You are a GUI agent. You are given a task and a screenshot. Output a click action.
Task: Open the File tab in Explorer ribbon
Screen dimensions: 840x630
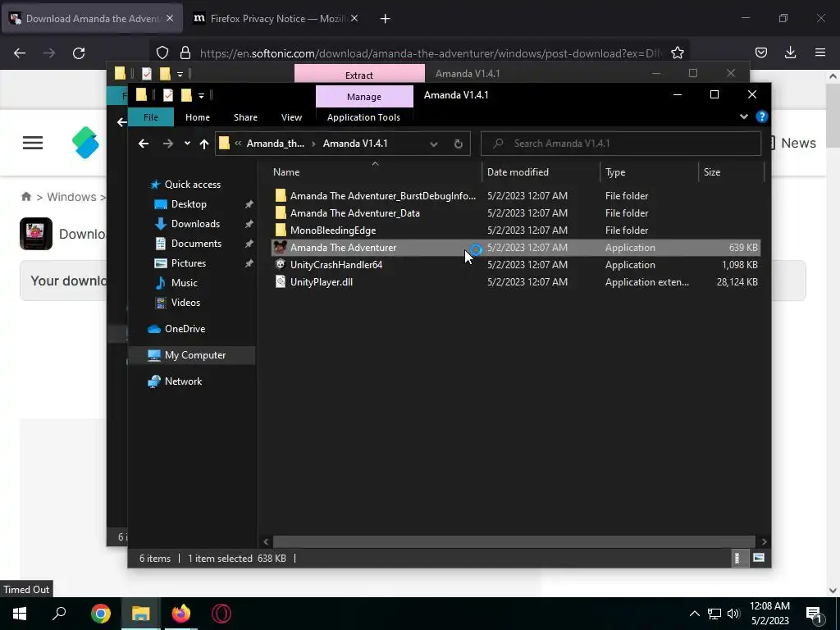click(151, 117)
